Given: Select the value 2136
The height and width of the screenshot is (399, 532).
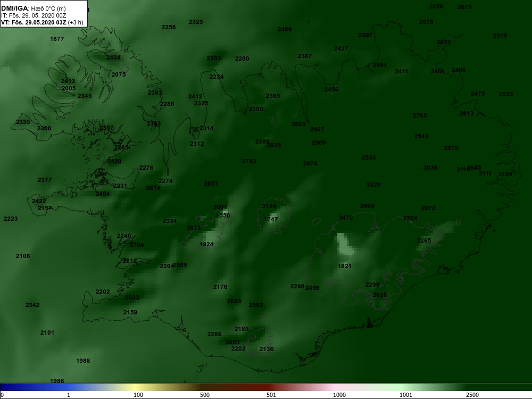Looking at the screenshot, I should point(267,349).
